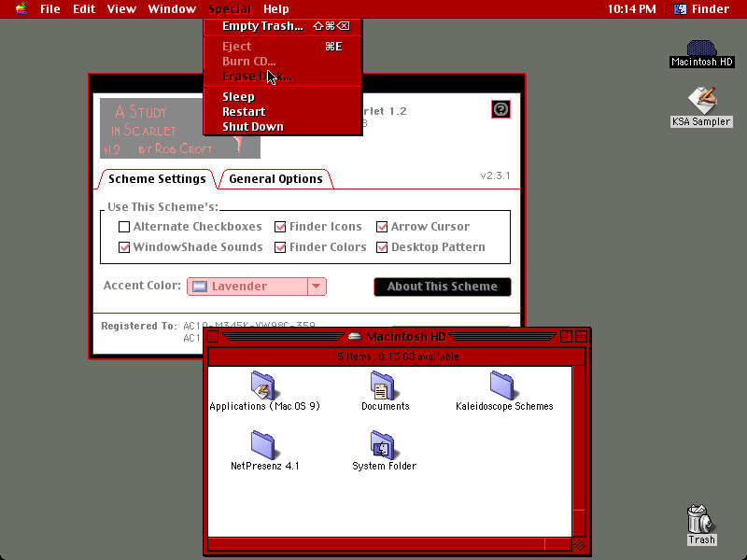Image resolution: width=747 pixels, height=560 pixels.
Task: Toggle Desktop Pattern checkbox
Action: (382, 247)
